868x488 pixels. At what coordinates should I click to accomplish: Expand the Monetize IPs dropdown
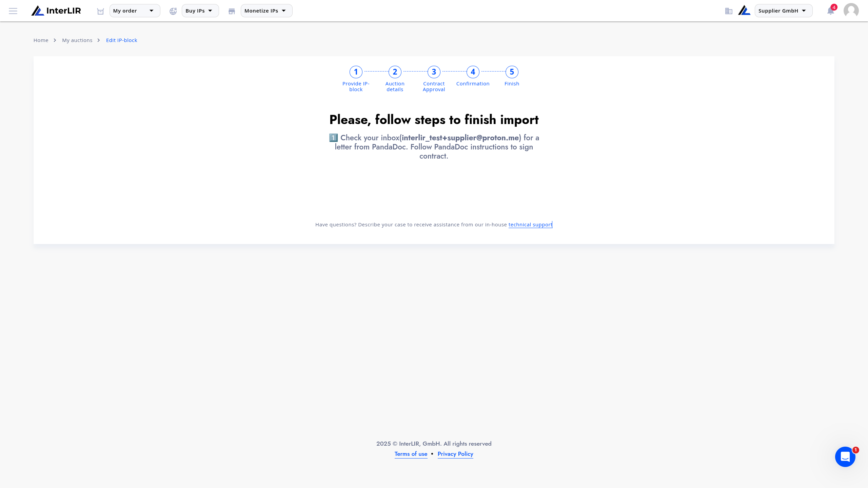pyautogui.click(x=267, y=11)
